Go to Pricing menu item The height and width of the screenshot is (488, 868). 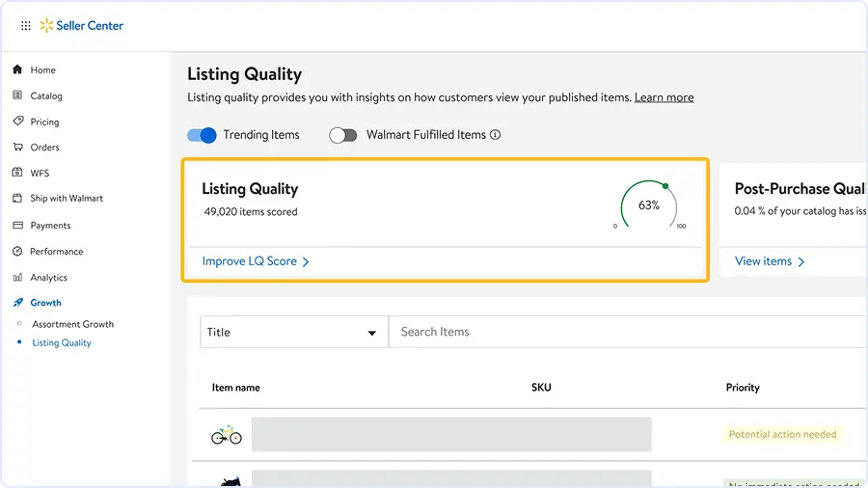click(x=44, y=122)
